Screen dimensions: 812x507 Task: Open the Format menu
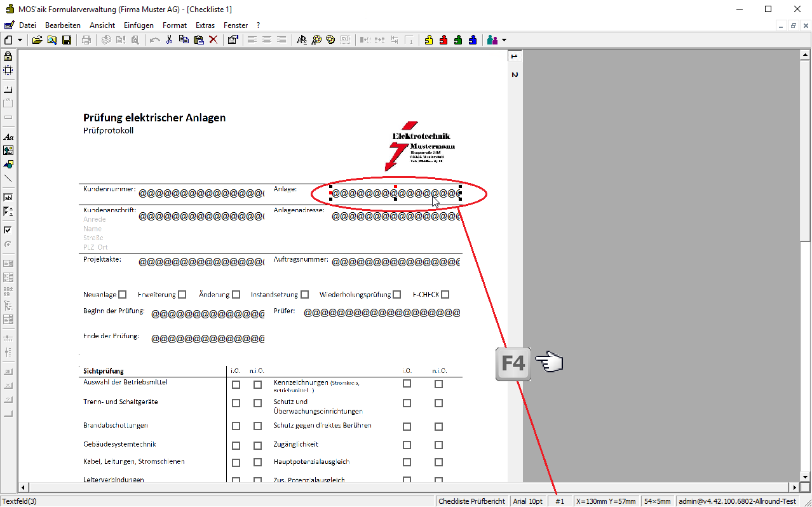click(x=175, y=25)
